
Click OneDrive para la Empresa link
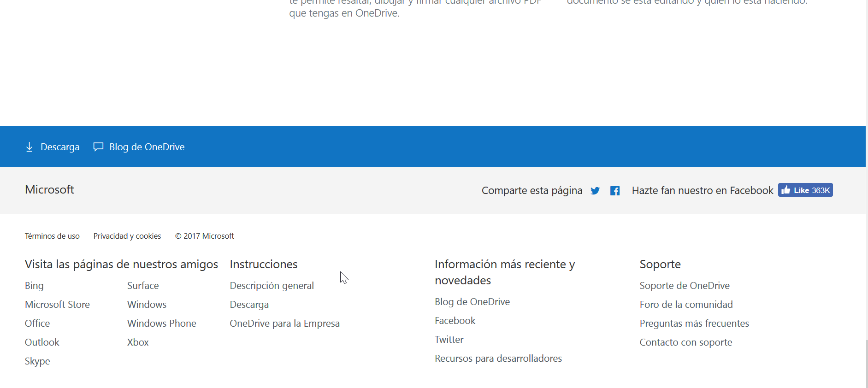[284, 323]
